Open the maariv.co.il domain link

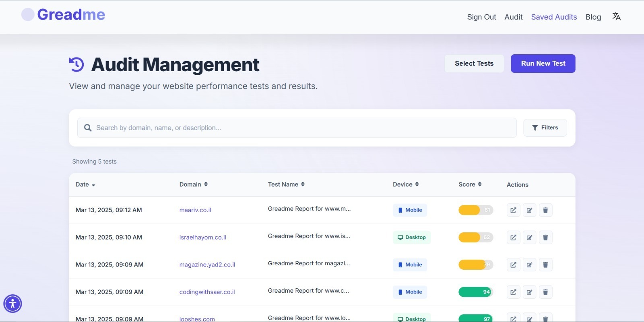tap(195, 210)
